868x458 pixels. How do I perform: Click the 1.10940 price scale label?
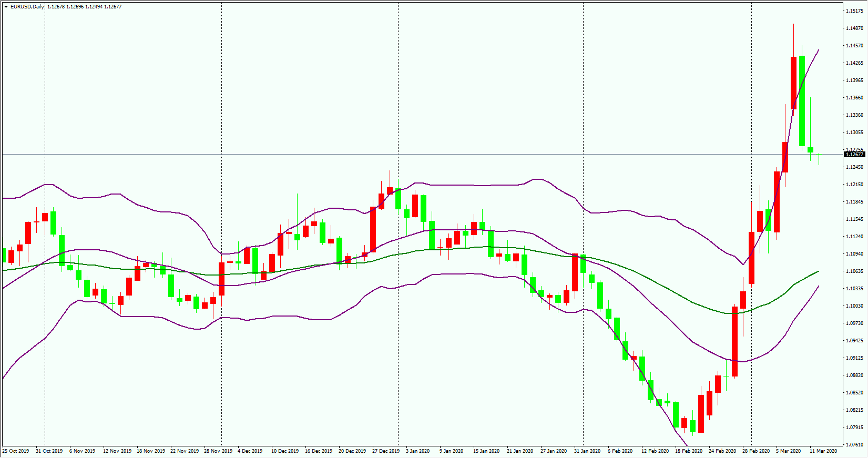point(854,253)
